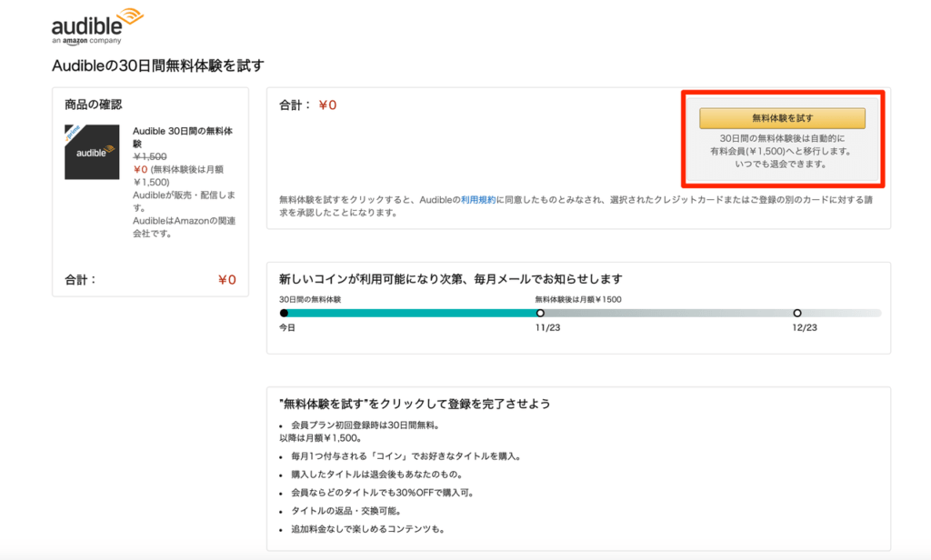Open the 利用規約 terms link

click(x=478, y=200)
